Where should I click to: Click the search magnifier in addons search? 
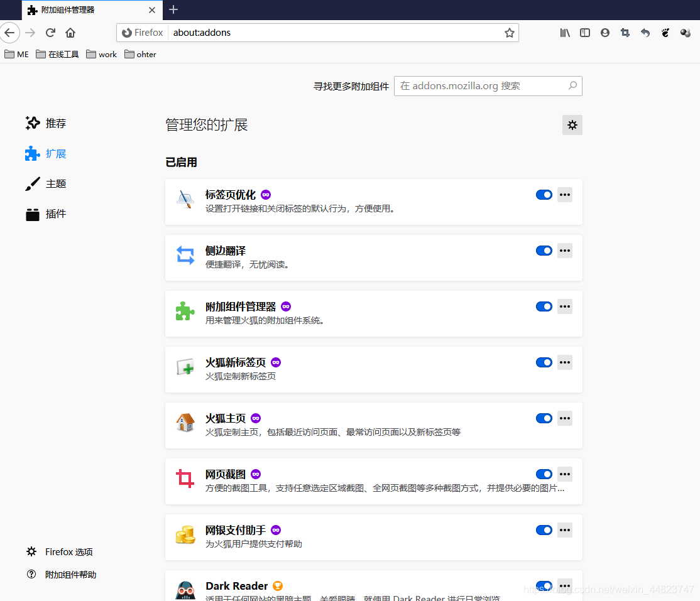[x=573, y=85]
